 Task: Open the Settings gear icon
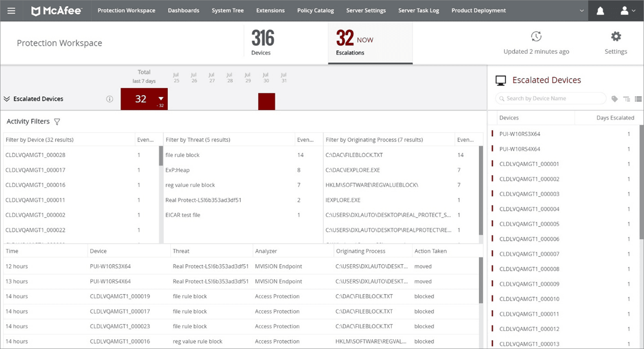[616, 37]
